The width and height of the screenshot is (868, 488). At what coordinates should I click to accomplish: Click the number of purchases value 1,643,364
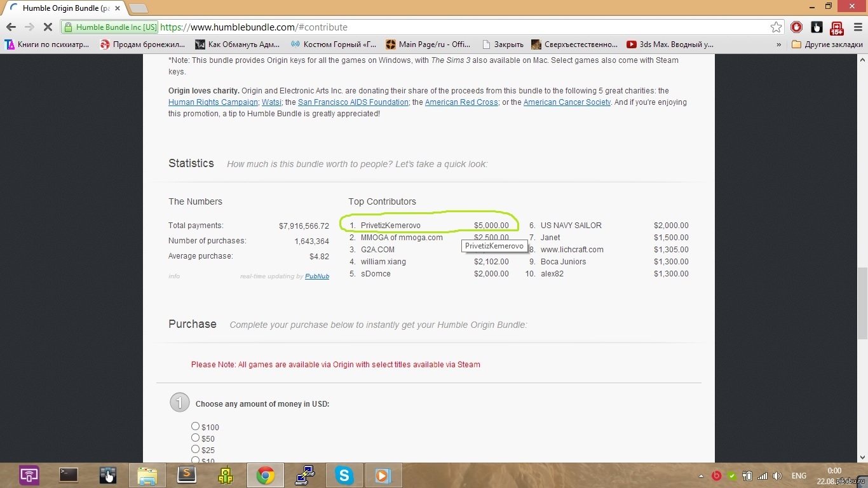311,241
